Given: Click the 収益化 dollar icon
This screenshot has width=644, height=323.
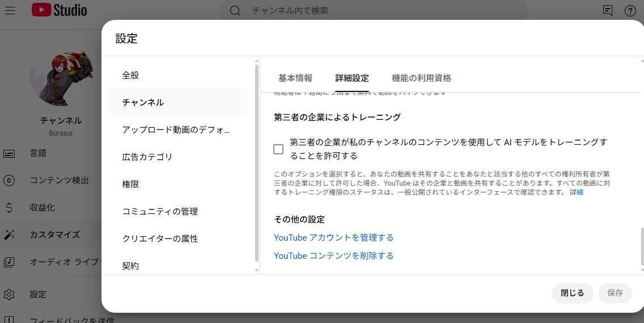Looking at the screenshot, I should (x=9, y=208).
